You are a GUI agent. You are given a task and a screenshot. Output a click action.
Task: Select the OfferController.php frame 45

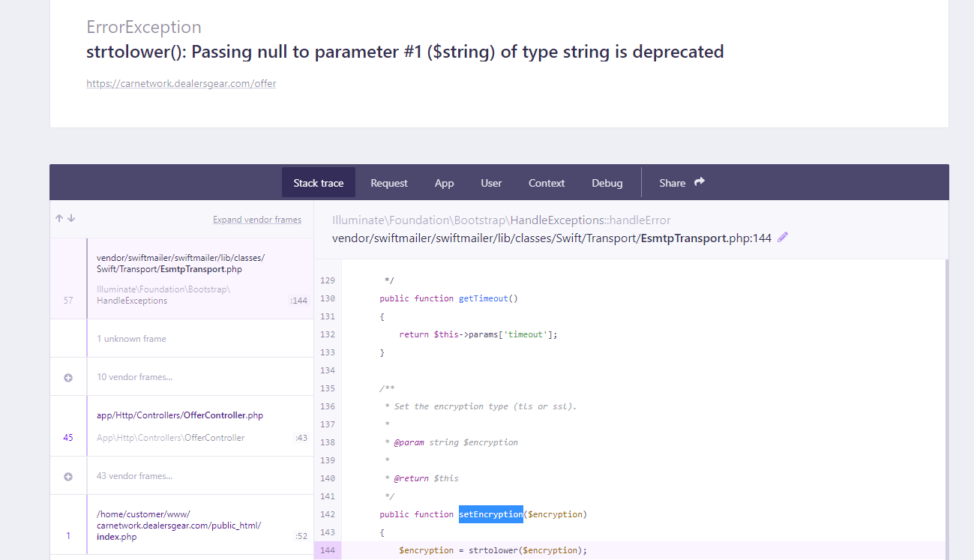coord(181,427)
